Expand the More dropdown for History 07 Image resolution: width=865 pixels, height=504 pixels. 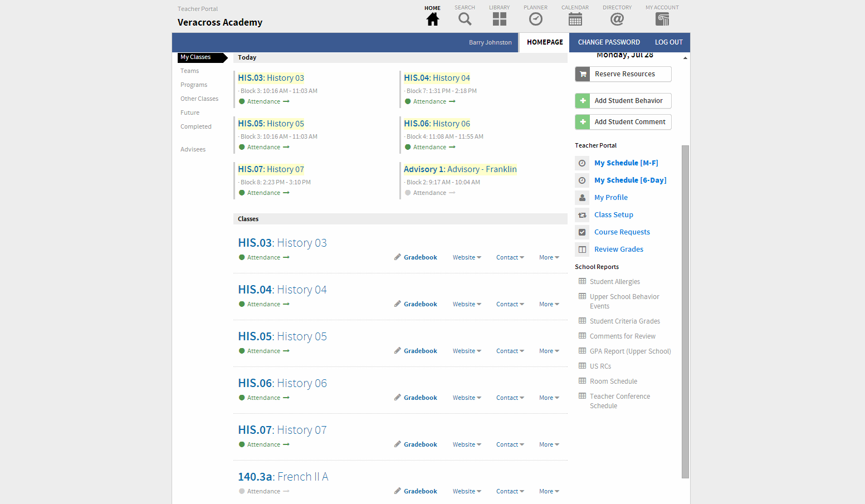549,444
